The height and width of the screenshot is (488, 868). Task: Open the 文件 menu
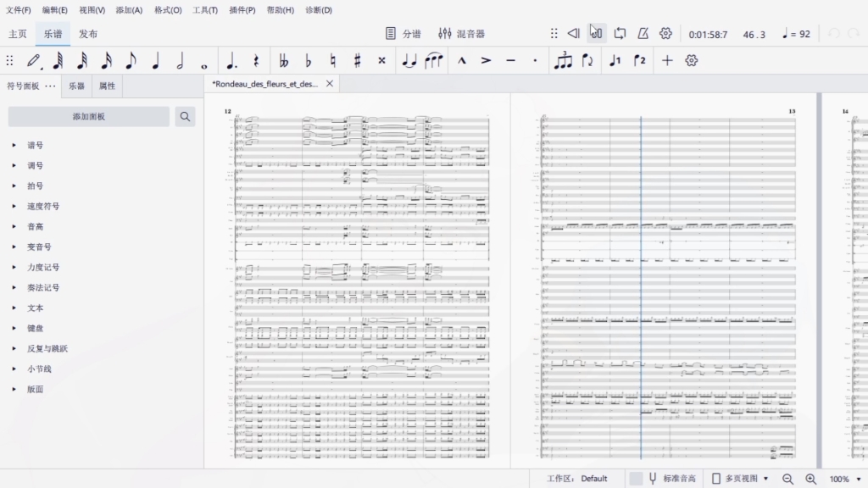point(19,10)
